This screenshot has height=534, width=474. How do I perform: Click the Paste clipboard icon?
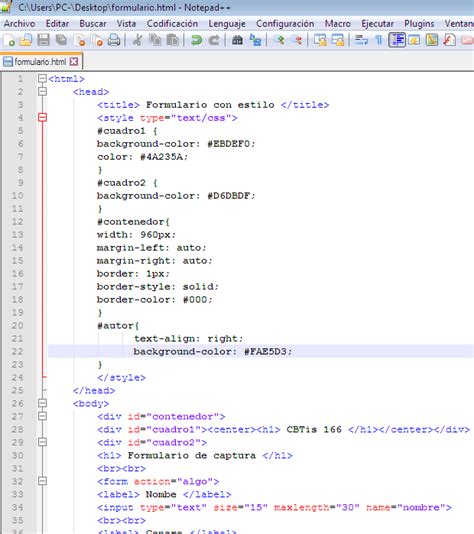173,40
